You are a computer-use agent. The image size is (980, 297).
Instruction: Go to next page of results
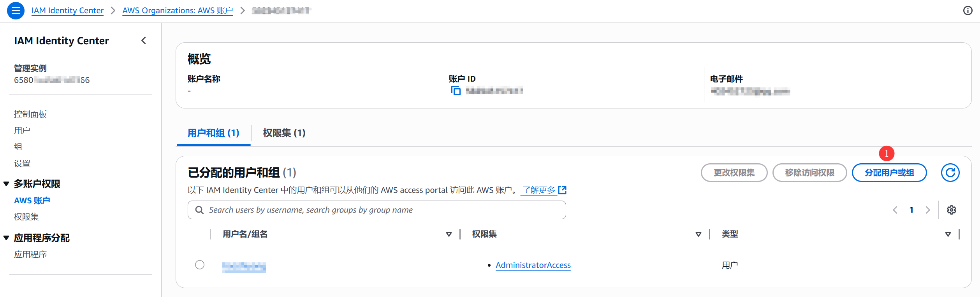pos(928,210)
